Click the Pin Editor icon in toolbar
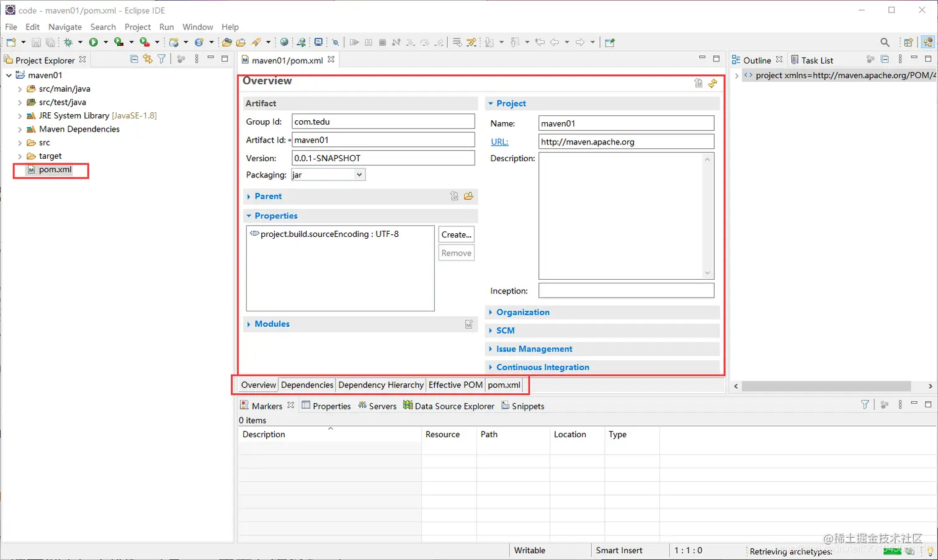The image size is (938, 560). (x=610, y=42)
